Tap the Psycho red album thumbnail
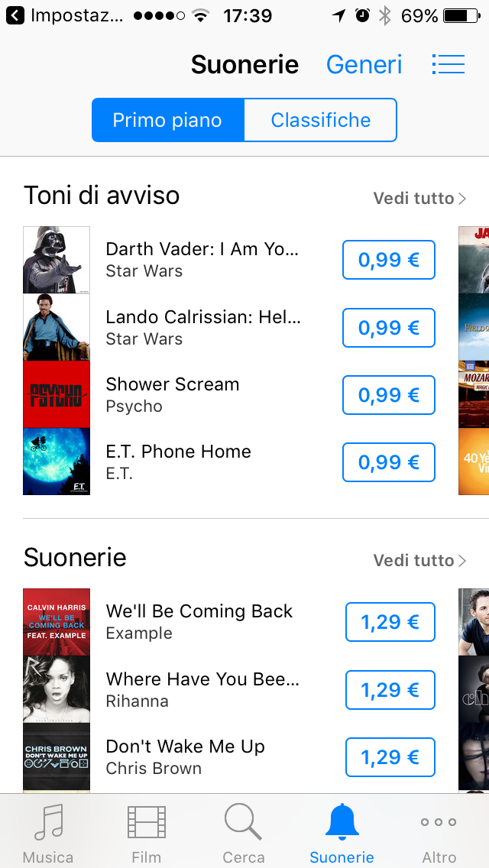Viewport: 489px width, 868px height. tap(57, 394)
